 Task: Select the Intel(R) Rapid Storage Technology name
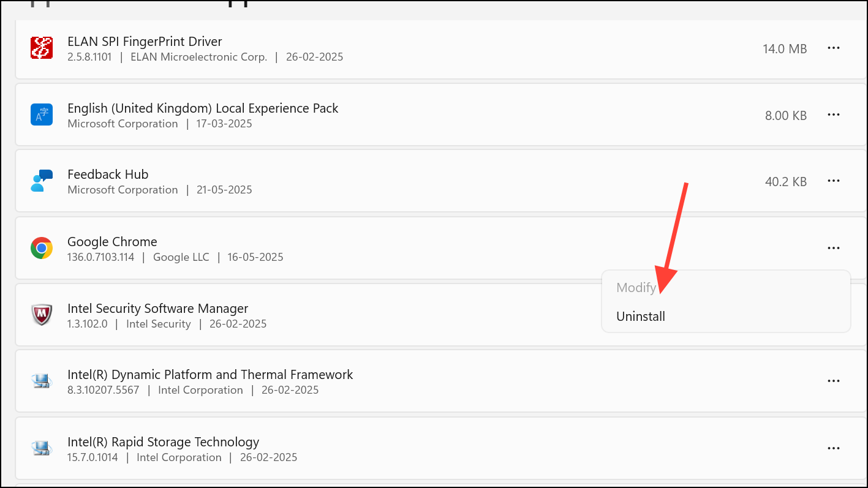click(163, 442)
